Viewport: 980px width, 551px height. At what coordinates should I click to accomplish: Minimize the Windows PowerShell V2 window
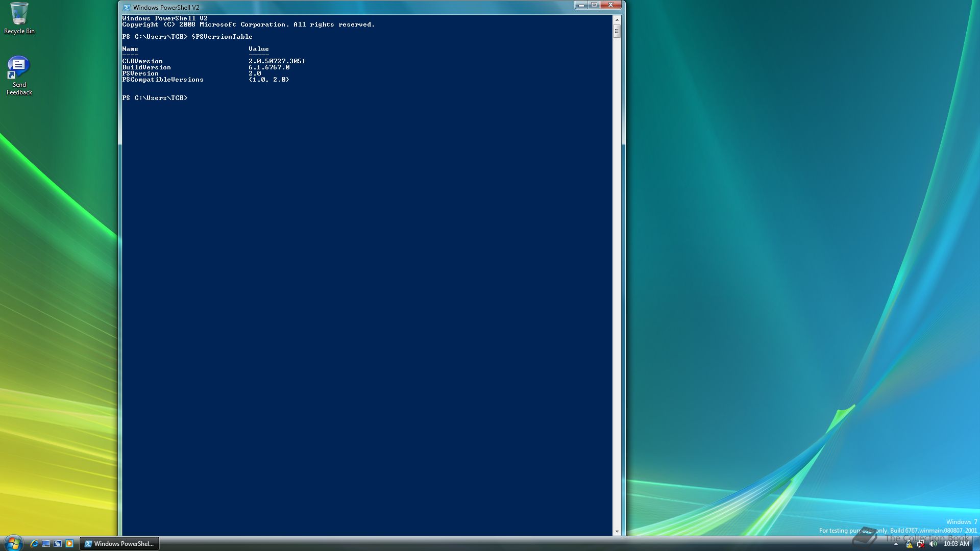(x=581, y=5)
